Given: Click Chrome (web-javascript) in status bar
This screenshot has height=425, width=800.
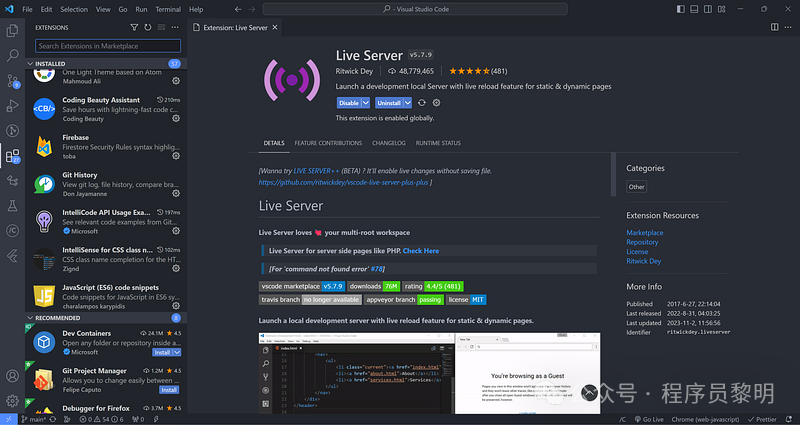Looking at the screenshot, I should [705, 419].
